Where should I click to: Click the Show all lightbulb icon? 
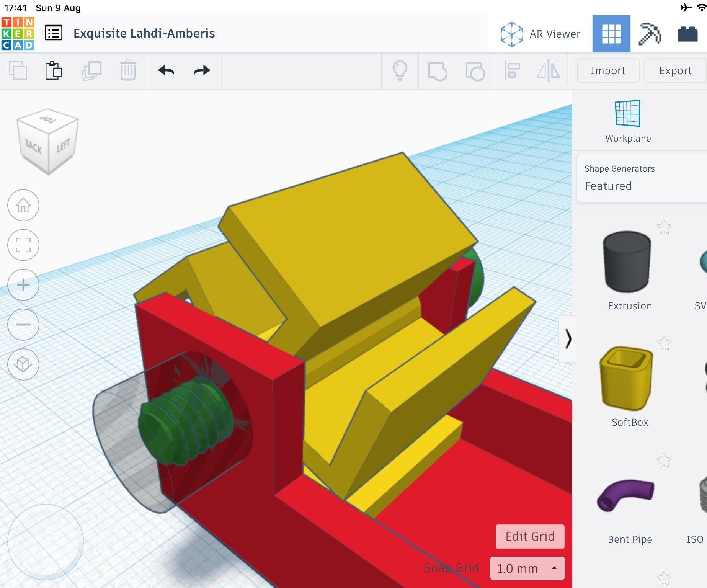point(400,71)
